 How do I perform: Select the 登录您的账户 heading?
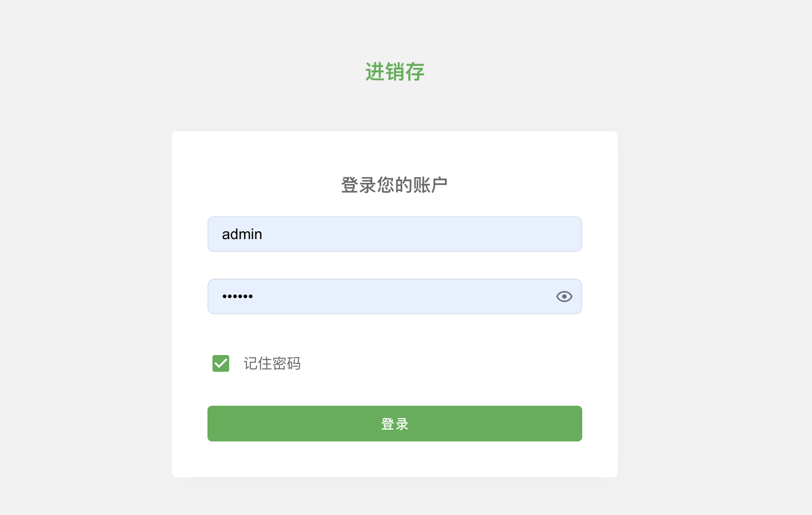(x=394, y=184)
